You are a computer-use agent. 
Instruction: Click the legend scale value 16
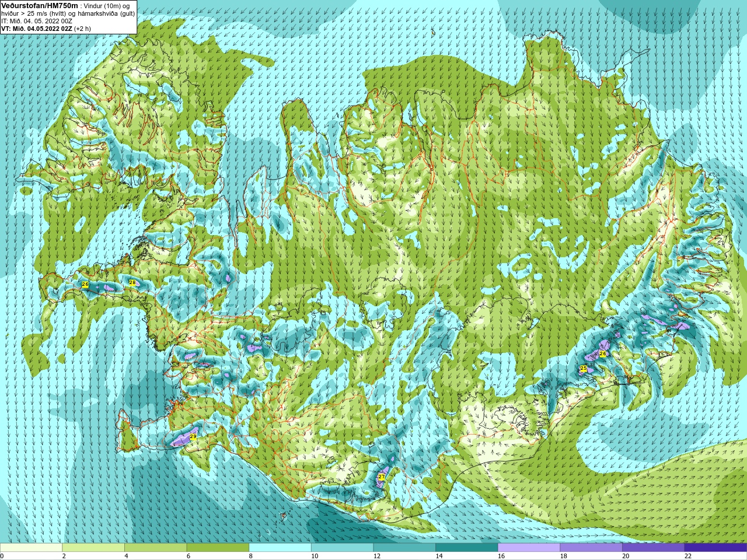point(501,556)
